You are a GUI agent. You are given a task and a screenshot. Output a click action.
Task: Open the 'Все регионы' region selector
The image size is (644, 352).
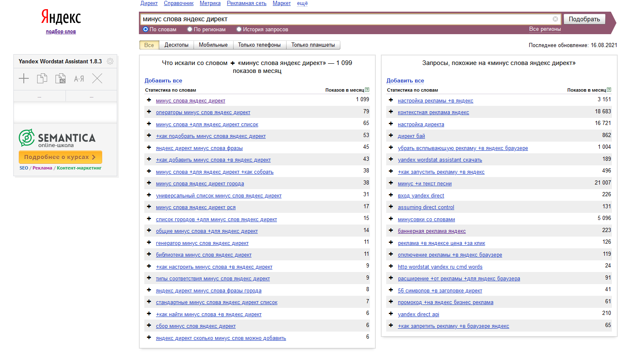click(x=545, y=29)
